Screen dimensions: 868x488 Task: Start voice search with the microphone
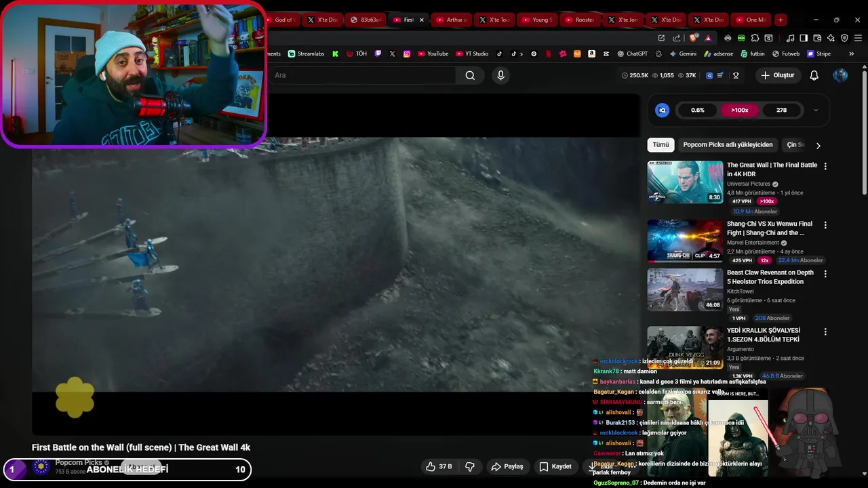pyautogui.click(x=500, y=75)
